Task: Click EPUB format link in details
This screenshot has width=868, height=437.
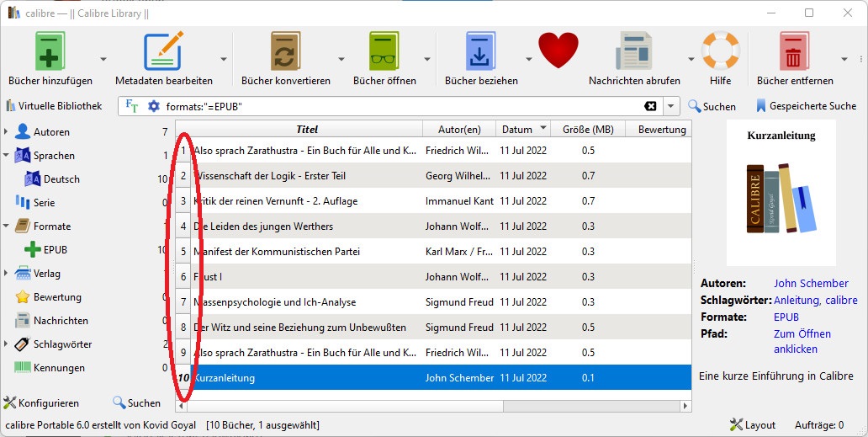Action: pyautogui.click(x=786, y=317)
